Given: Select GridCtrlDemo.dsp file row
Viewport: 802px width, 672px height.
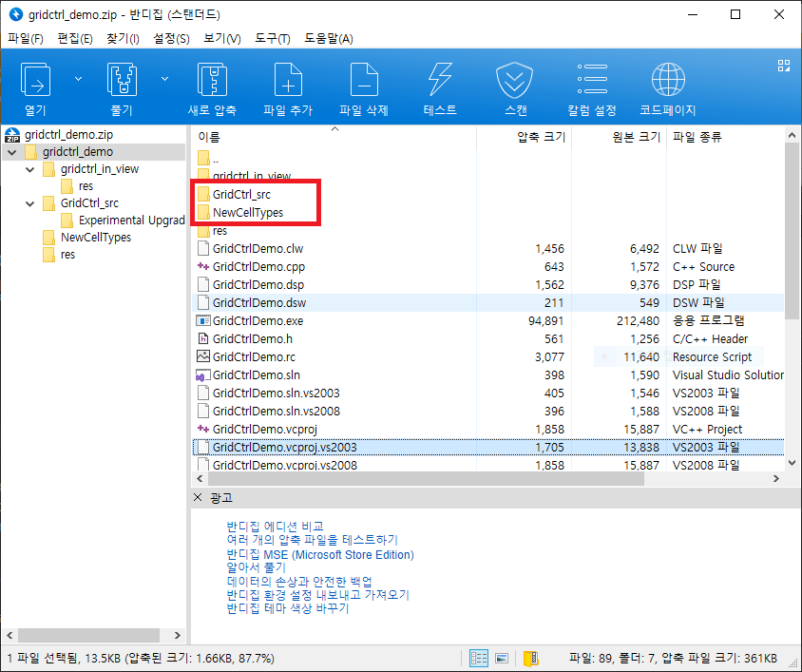Looking at the screenshot, I should click(488, 284).
